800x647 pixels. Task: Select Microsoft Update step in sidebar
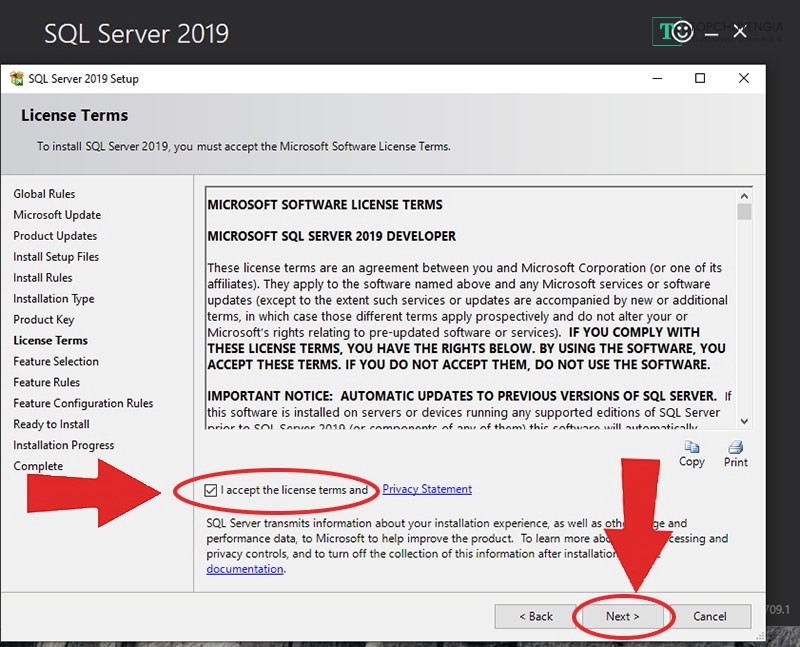(57, 215)
